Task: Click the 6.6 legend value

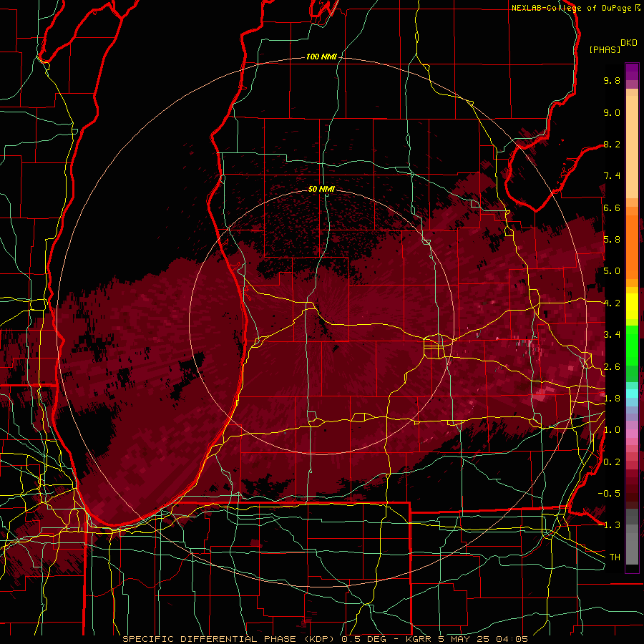Action: point(612,208)
